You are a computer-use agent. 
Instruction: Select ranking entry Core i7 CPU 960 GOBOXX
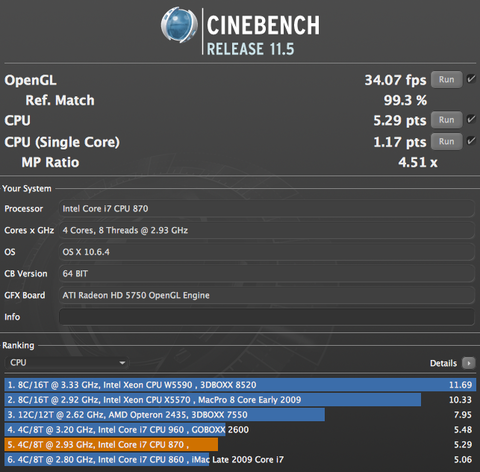(x=240, y=430)
